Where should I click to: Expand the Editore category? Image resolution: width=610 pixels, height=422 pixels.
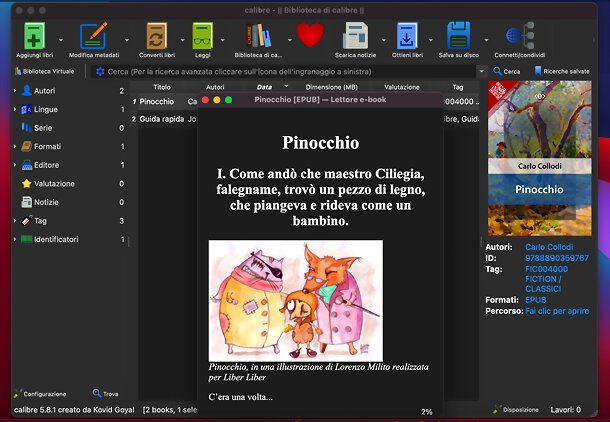point(15,165)
